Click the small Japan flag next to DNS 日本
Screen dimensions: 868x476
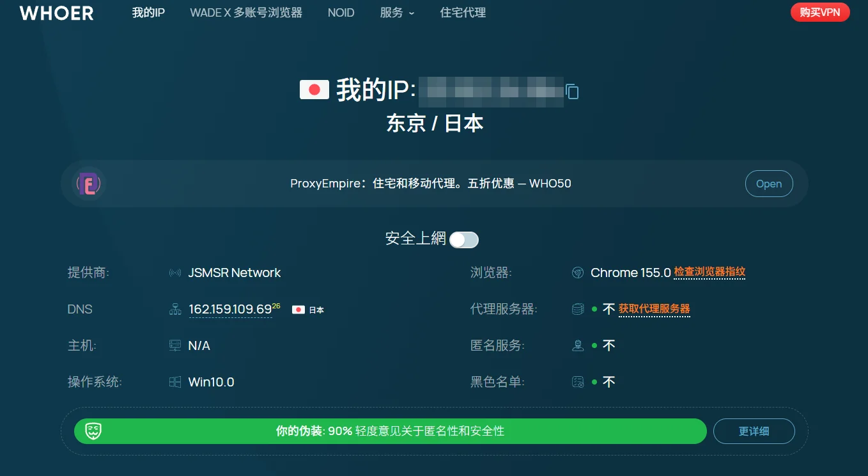(x=298, y=310)
